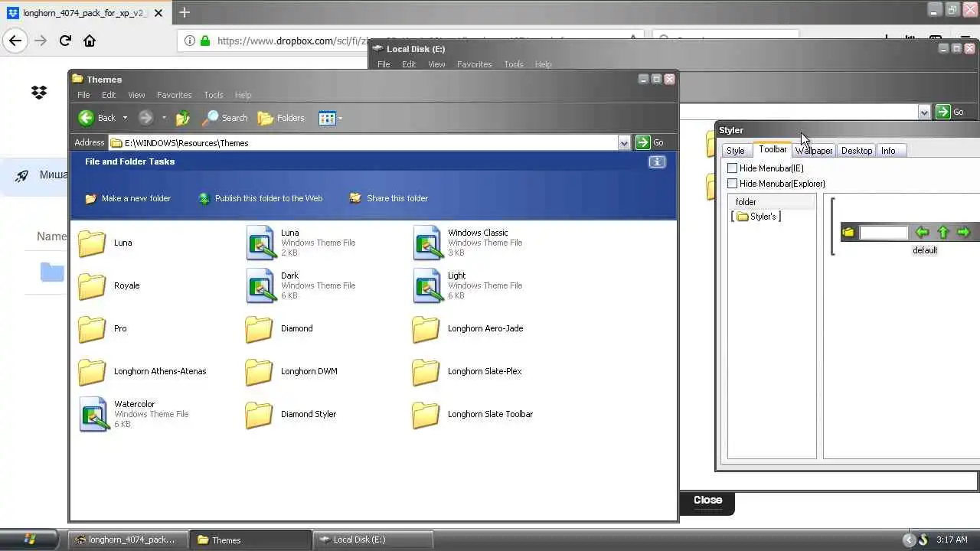Select the Longhorn Aero-Jade folder
The height and width of the screenshot is (551, 980).
[x=468, y=328]
